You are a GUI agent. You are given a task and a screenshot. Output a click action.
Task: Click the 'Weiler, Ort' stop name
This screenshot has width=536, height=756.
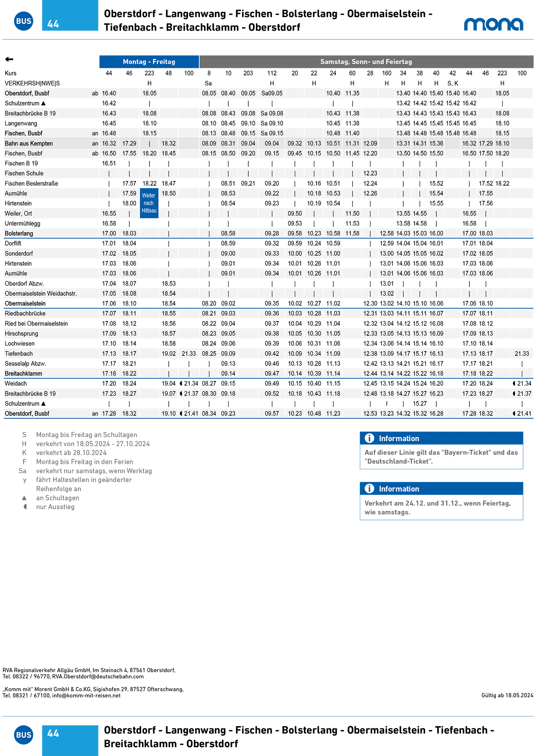tap(18, 213)
